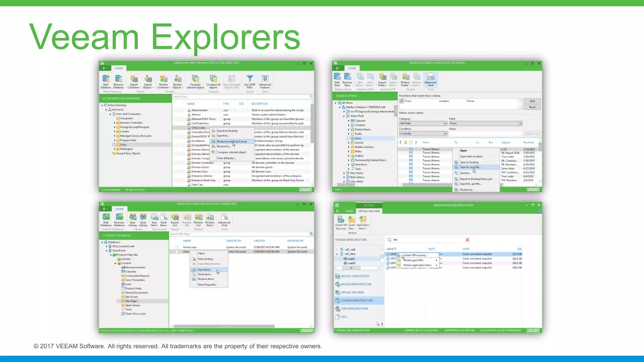Click Send Library icon in SharePoint explorer
Screen dimensions: 644x362
click(x=143, y=220)
